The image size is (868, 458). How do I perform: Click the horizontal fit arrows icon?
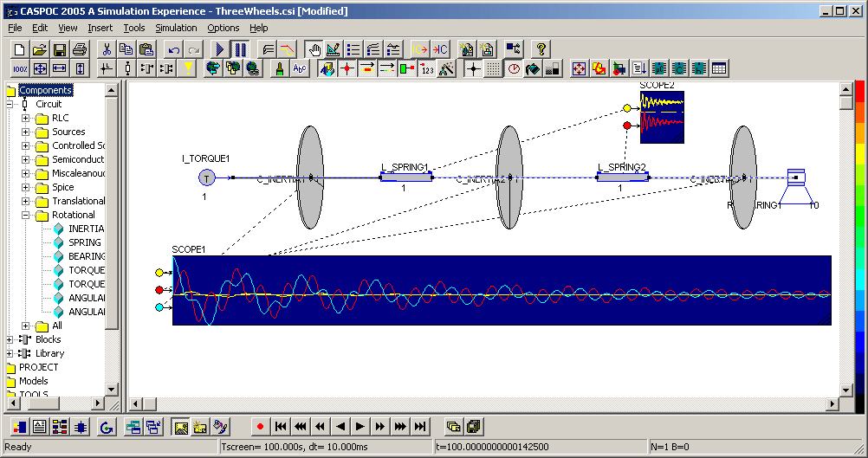coord(60,68)
